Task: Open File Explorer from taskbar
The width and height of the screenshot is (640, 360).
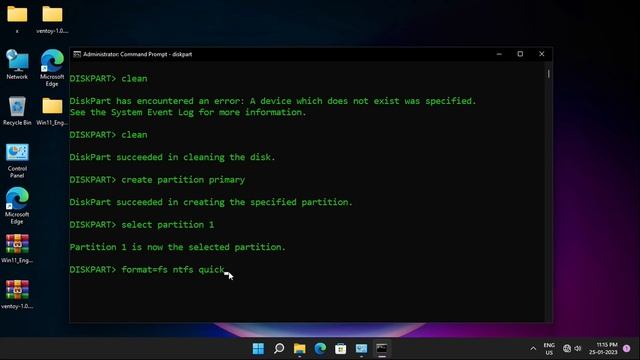Action: coord(300,349)
